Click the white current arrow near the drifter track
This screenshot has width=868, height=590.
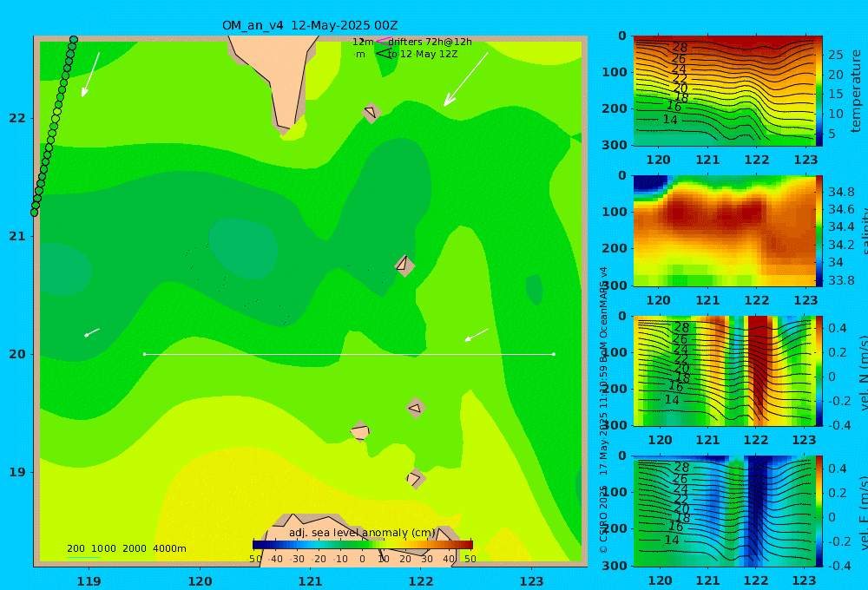pyautogui.click(x=90, y=75)
